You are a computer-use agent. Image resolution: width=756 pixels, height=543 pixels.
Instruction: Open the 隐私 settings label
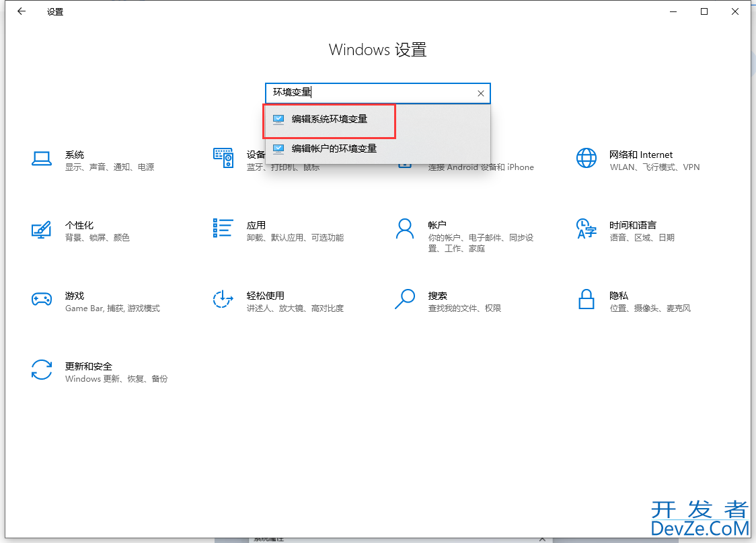pyautogui.click(x=619, y=296)
